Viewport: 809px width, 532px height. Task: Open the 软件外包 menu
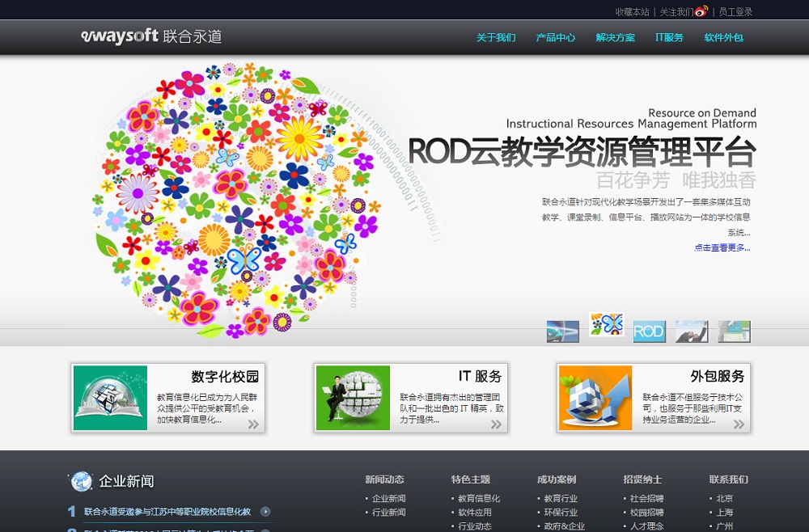click(724, 37)
